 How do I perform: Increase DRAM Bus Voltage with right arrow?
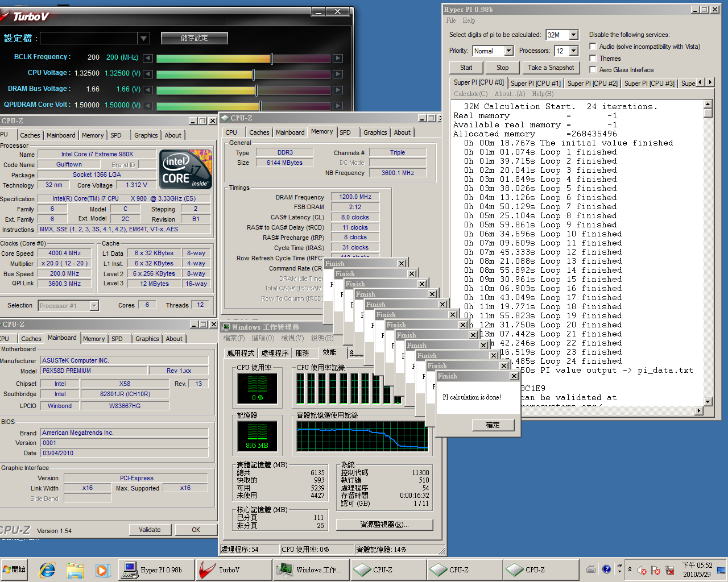[x=338, y=90]
